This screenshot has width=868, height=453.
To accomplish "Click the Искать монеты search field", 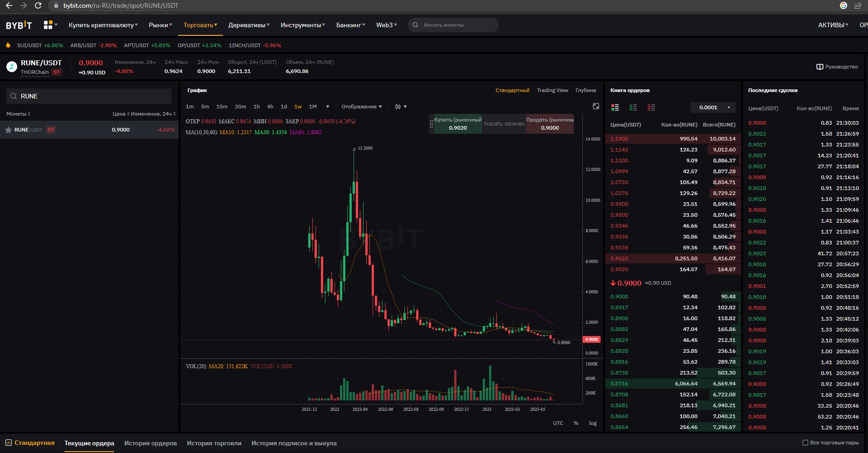I will [x=453, y=25].
